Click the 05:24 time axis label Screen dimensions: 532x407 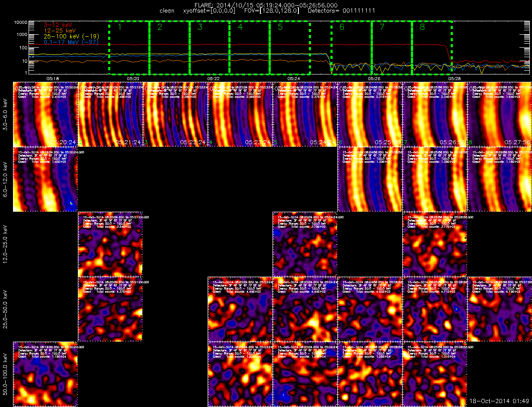tap(294, 79)
